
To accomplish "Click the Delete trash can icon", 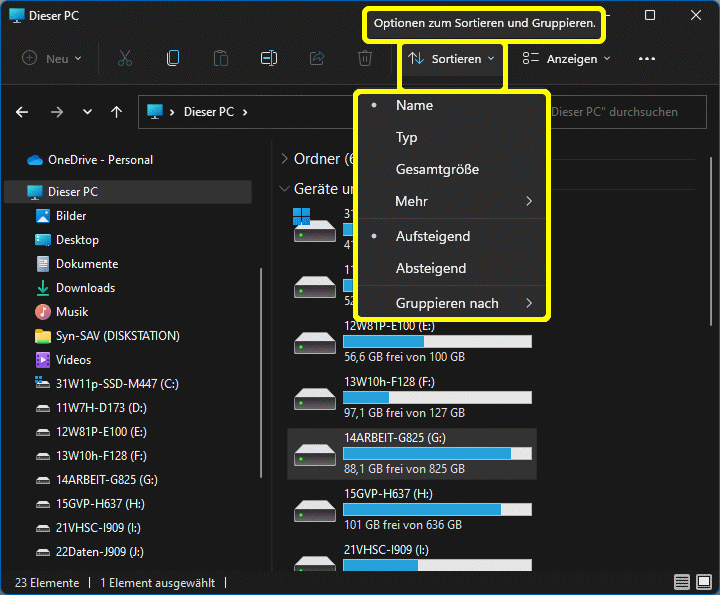I will click(x=365, y=59).
